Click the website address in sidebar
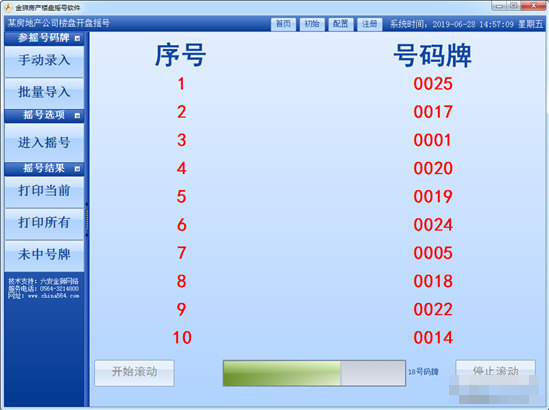This screenshot has height=410, width=549. tap(44, 296)
